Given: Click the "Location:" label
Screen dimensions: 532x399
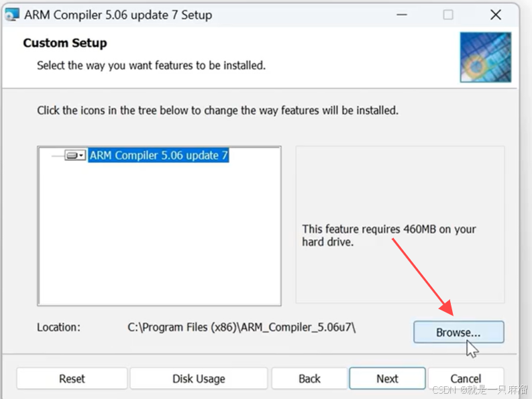Looking at the screenshot, I should tap(58, 327).
